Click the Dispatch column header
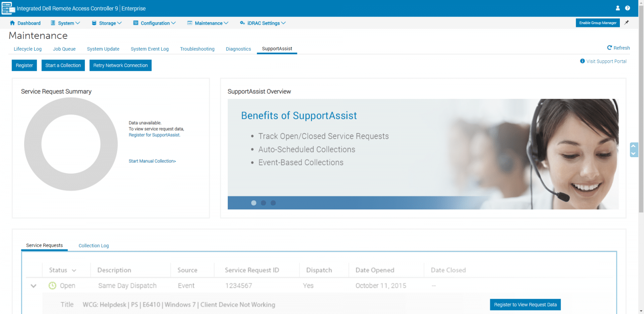The width and height of the screenshot is (644, 314). tap(319, 270)
